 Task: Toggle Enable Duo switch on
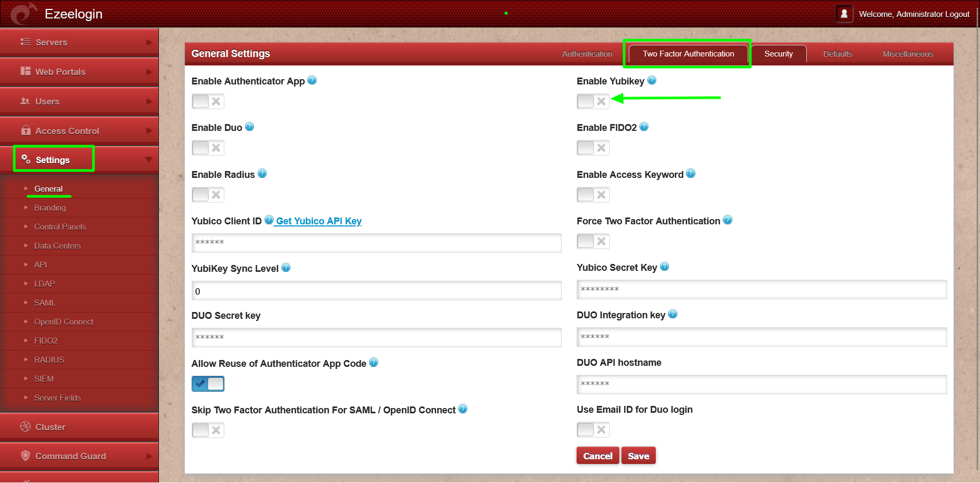[208, 148]
